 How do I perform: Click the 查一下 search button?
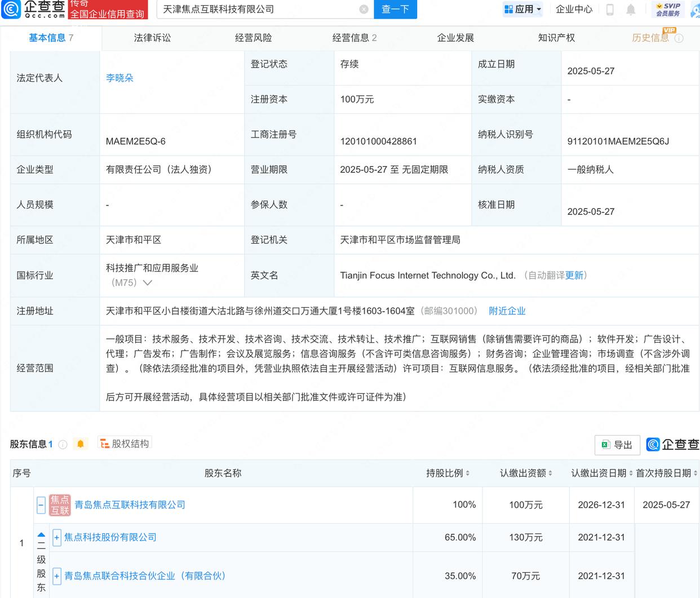pos(395,10)
